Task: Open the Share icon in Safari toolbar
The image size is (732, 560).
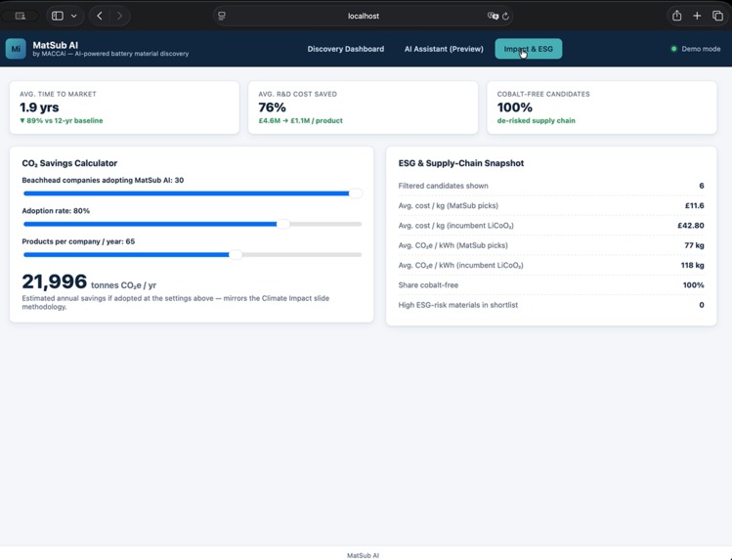Action: [676, 16]
